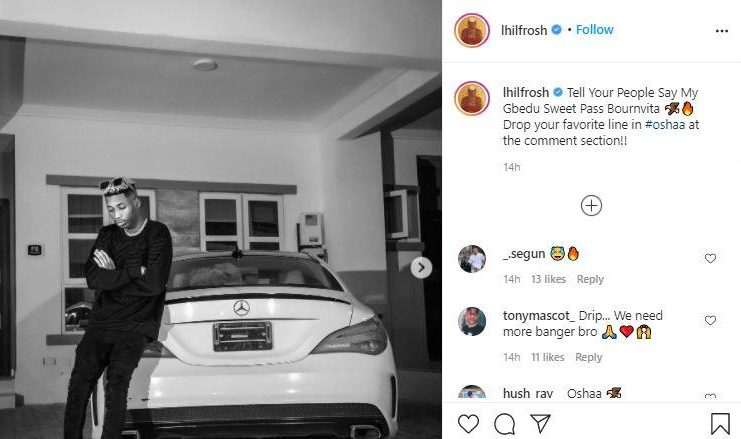
Task: Reply to _.segun's comment
Action: (590, 279)
